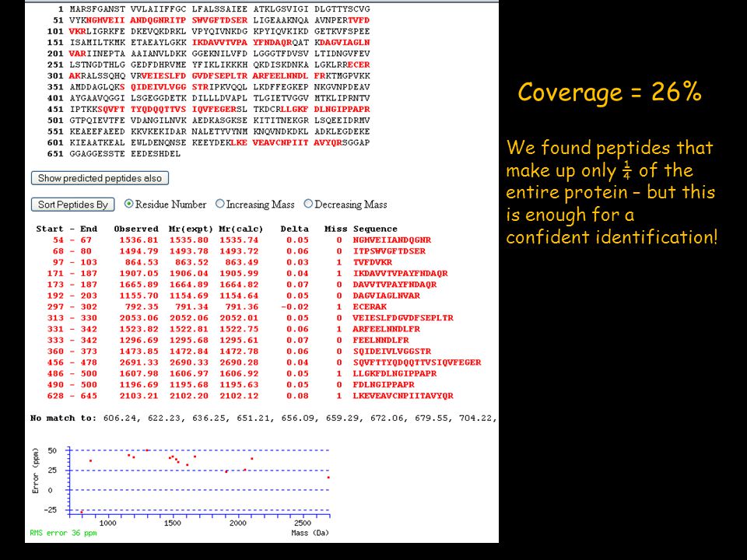
Task: Click the Sequence column header
Action: pos(375,229)
